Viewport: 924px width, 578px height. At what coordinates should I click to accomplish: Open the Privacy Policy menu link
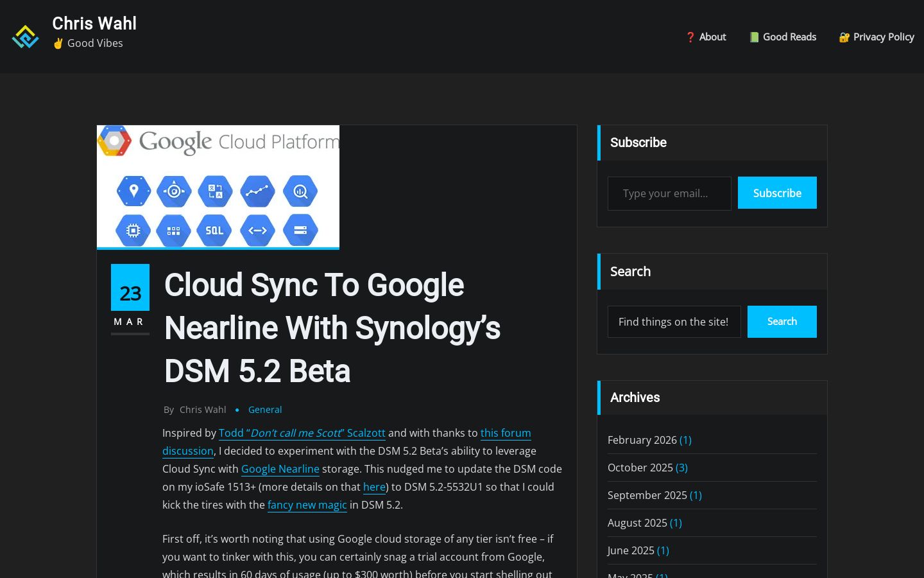coord(877,37)
